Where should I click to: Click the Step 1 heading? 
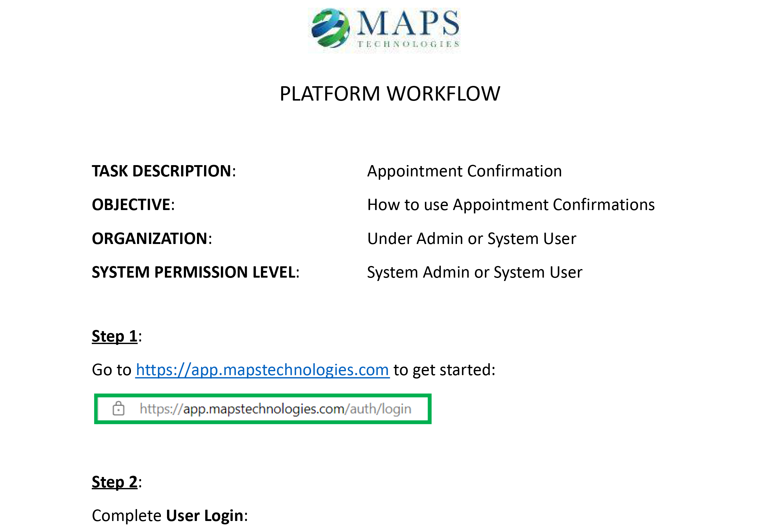[114, 336]
